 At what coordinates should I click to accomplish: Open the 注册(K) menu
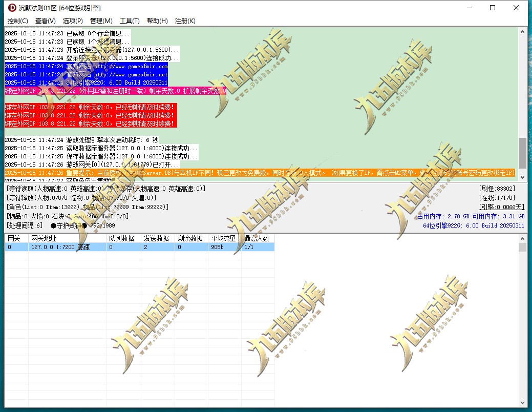click(185, 20)
